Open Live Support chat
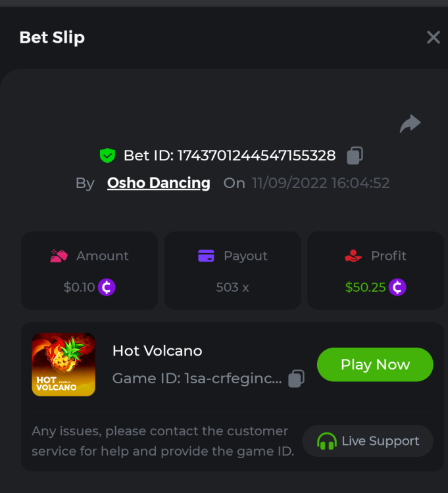Viewport: 448px width, 493px height. (368, 441)
